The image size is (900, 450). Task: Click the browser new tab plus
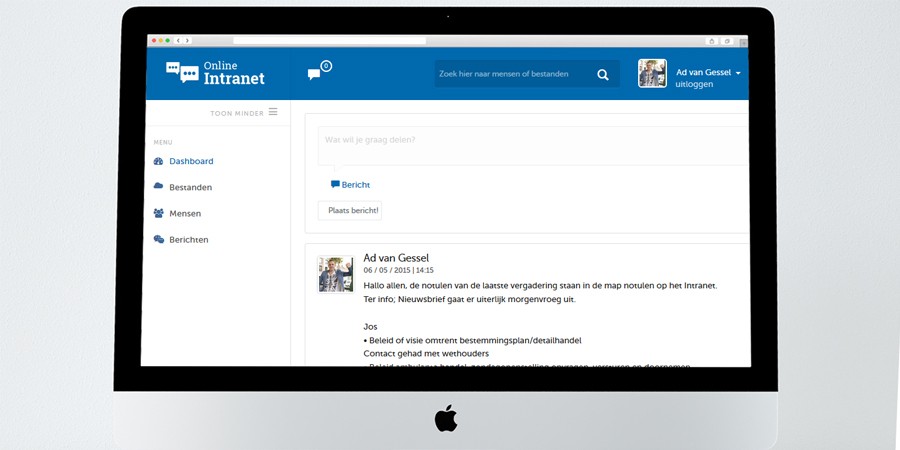click(x=744, y=42)
